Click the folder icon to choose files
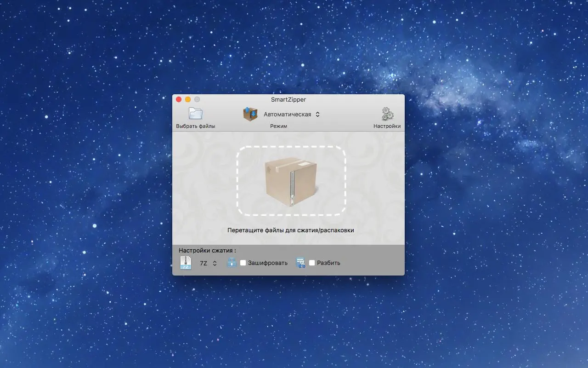 click(x=195, y=114)
